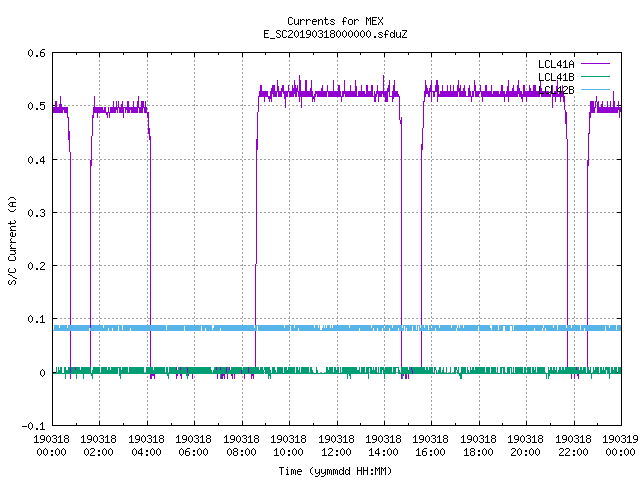Click the 190318 10:00 x-axis tick label
Image resolution: width=640 pixels, height=480 pixels.
[288, 446]
